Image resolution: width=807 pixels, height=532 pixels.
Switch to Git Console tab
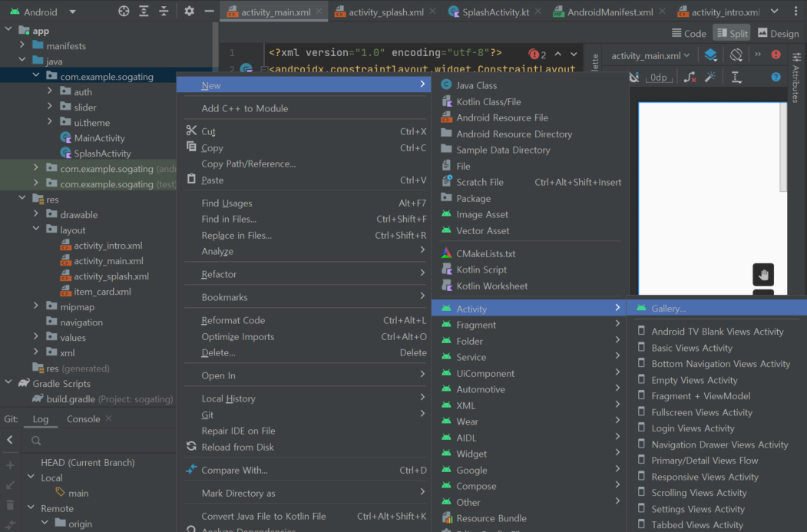[84, 419]
